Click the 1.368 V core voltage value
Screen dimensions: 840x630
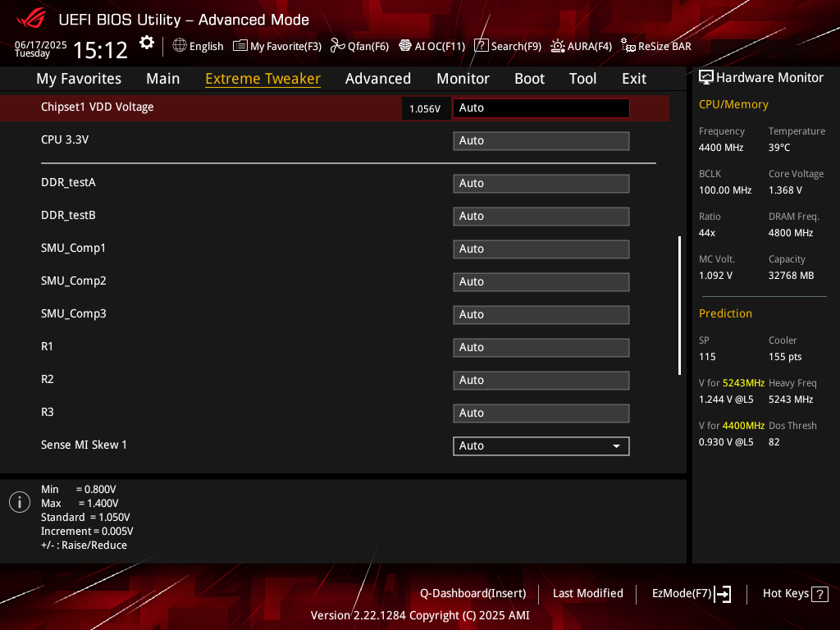pyautogui.click(x=785, y=190)
